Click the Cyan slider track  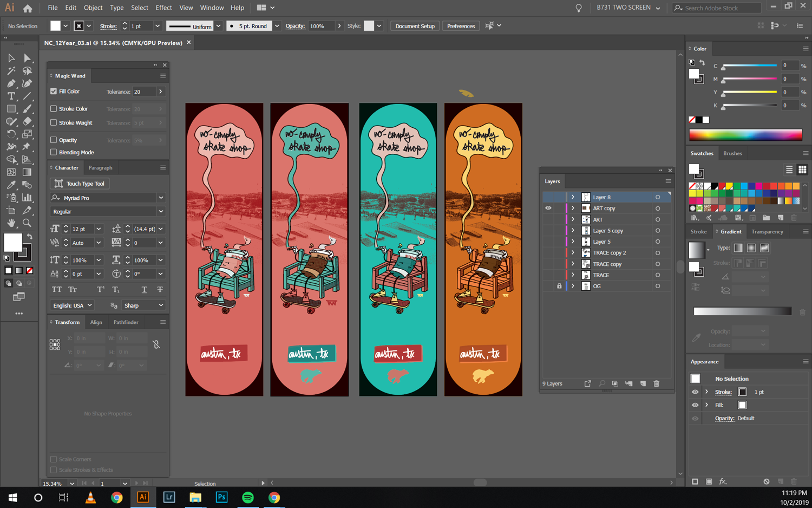point(750,66)
